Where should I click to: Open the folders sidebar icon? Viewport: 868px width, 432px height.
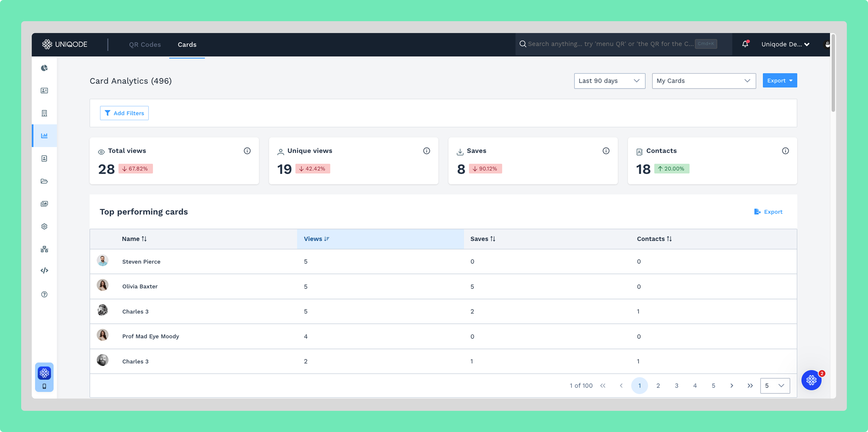click(44, 181)
